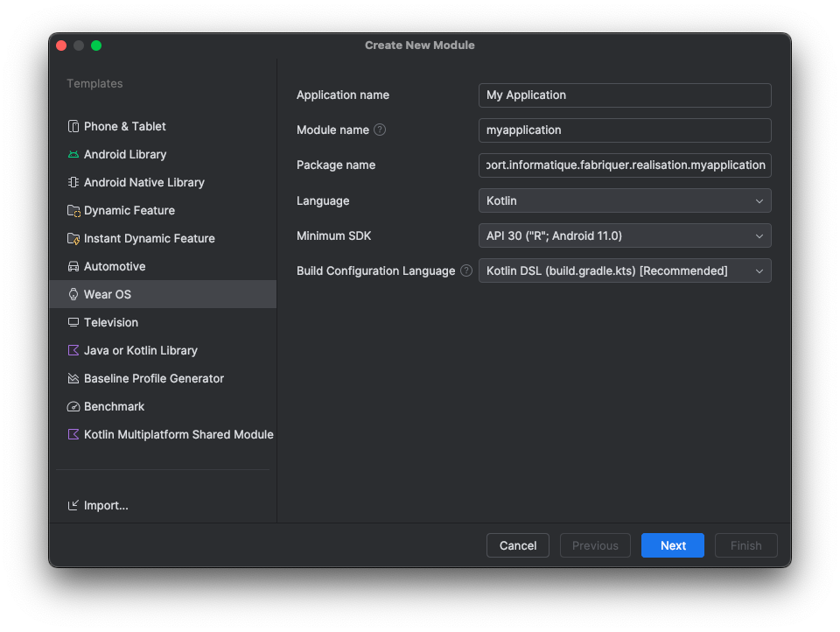Expand the Minimum SDK selector

point(624,235)
